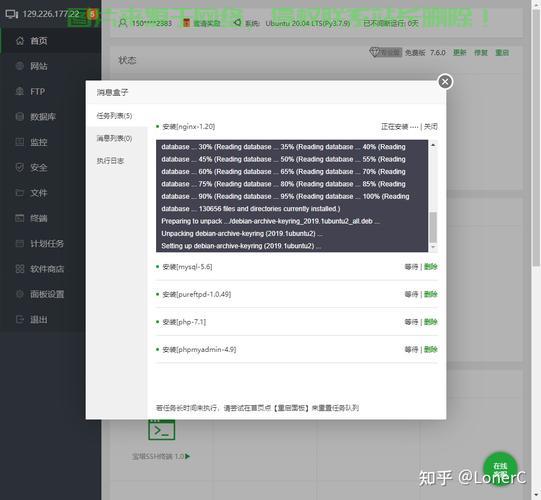This screenshot has height=500, width=541.
Task: Click the calendar icon beside 计划任务
Action: click(x=20, y=243)
